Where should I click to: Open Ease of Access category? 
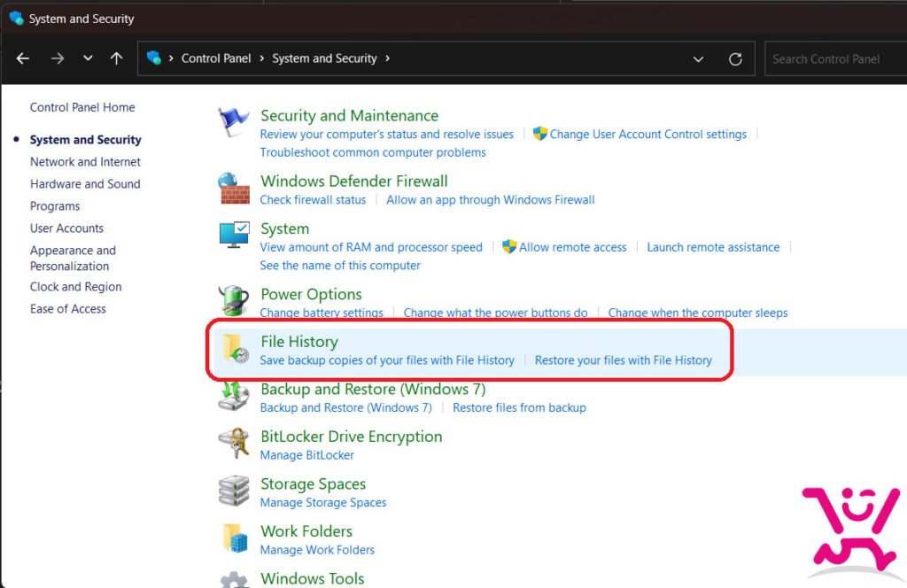(x=67, y=309)
